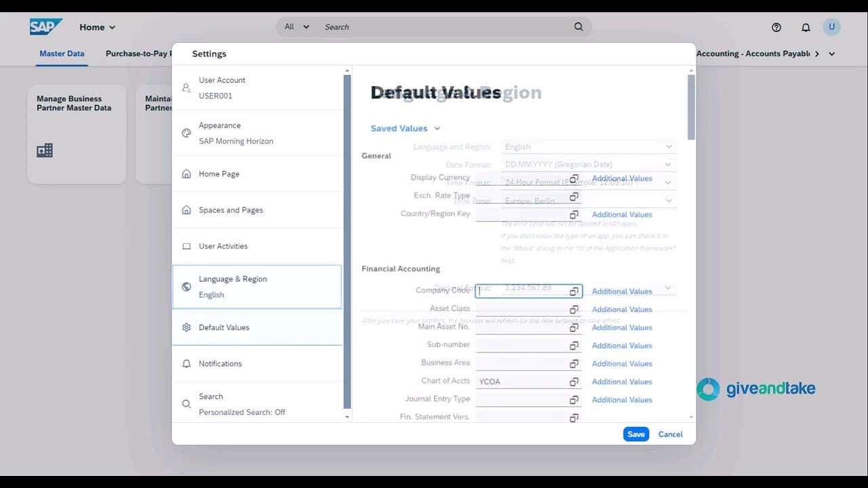Open value help for Main Asset No.
This screenshot has height=488, width=868.
pos(574,327)
